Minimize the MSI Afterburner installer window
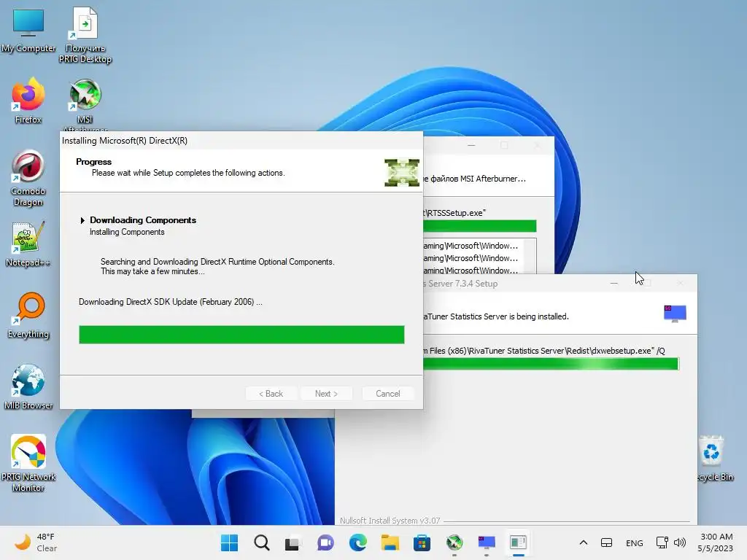 click(x=471, y=145)
